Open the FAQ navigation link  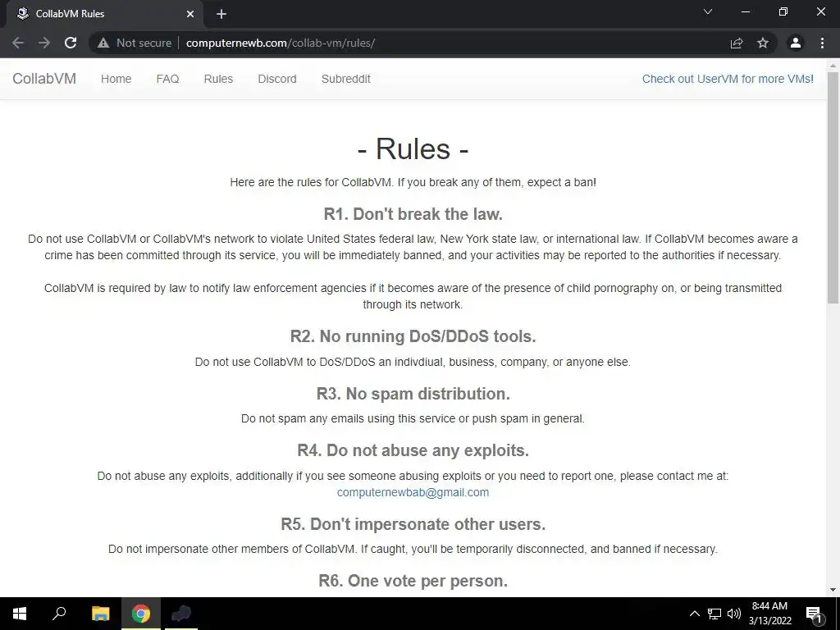pyautogui.click(x=167, y=79)
